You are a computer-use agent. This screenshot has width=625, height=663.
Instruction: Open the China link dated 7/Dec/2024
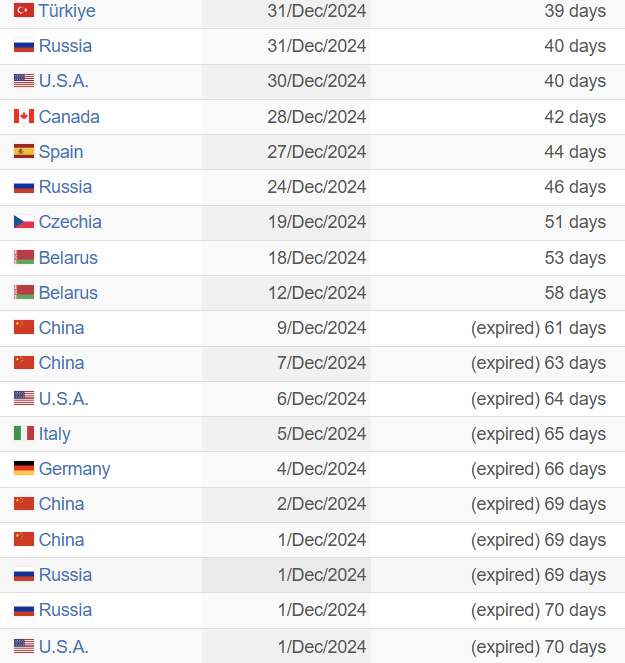coord(61,363)
